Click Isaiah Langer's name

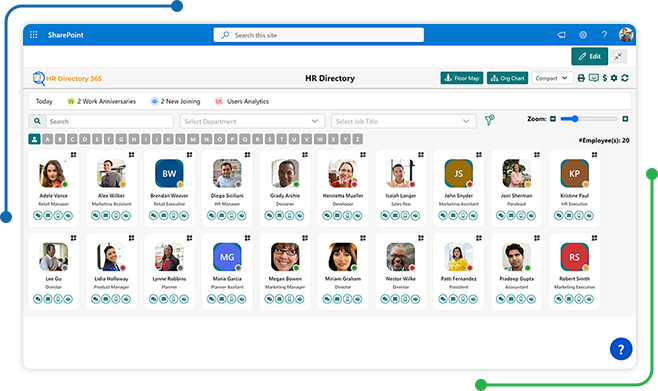(401, 196)
